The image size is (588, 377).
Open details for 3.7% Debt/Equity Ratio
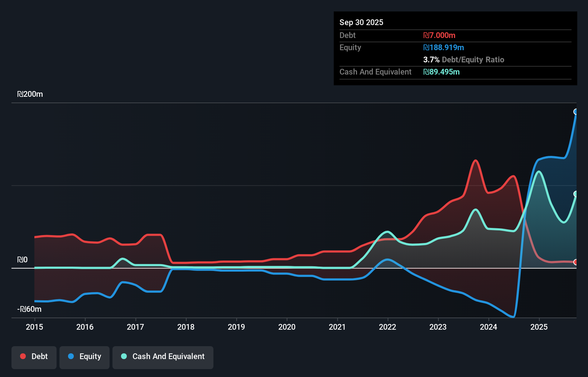[464, 59]
